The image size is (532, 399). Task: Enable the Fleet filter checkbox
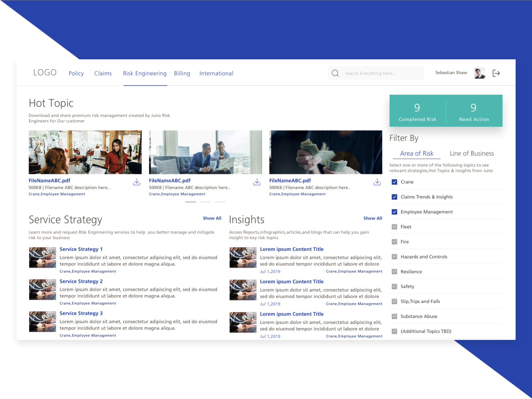394,227
